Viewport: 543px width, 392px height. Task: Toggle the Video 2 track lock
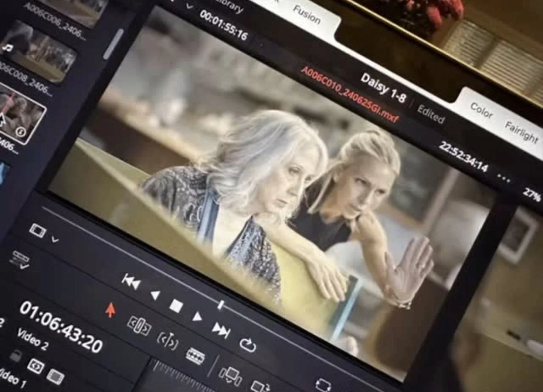[x=16, y=356]
